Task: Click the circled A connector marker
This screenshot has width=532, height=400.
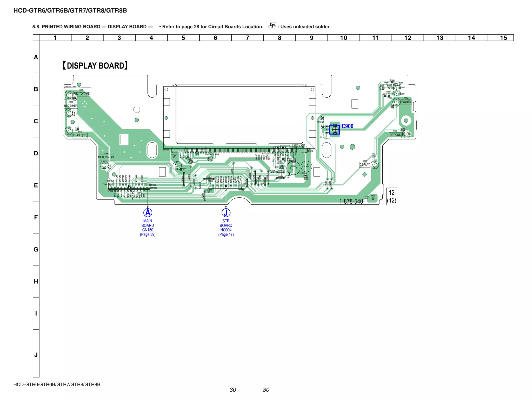Action: pos(148,213)
